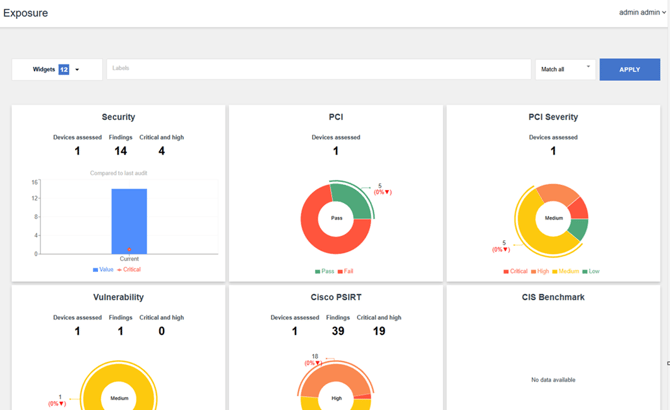Click the red Critical swatch in PCI Severity legend
The width and height of the screenshot is (670, 410).
[506, 271]
